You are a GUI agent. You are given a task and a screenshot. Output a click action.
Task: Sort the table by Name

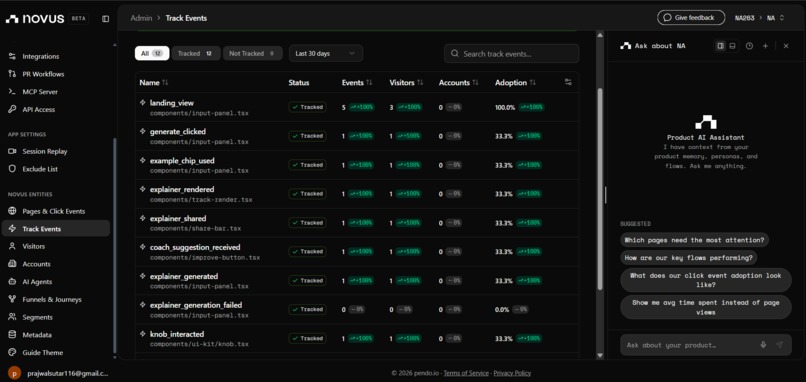tap(154, 83)
